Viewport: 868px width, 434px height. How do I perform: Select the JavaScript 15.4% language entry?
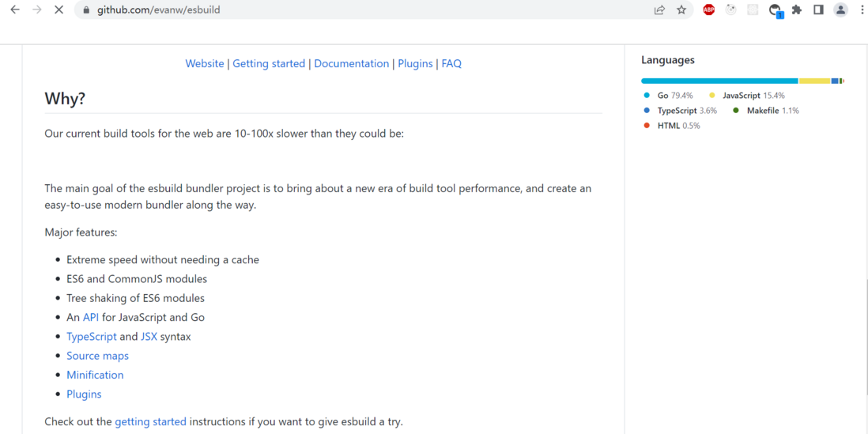click(x=747, y=95)
